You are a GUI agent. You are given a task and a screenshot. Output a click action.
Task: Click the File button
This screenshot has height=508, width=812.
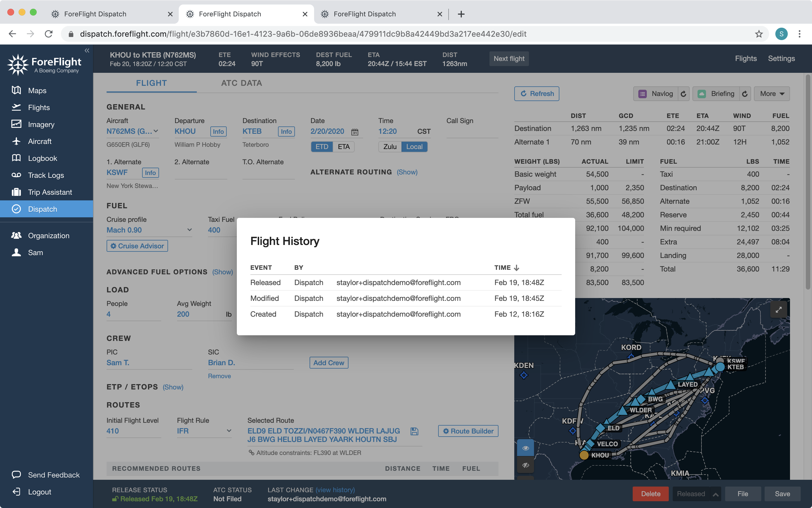[743, 494]
